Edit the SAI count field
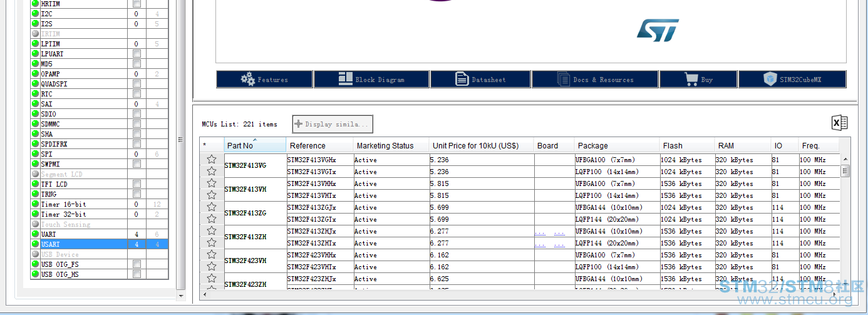The image size is (868, 315). tap(137, 104)
